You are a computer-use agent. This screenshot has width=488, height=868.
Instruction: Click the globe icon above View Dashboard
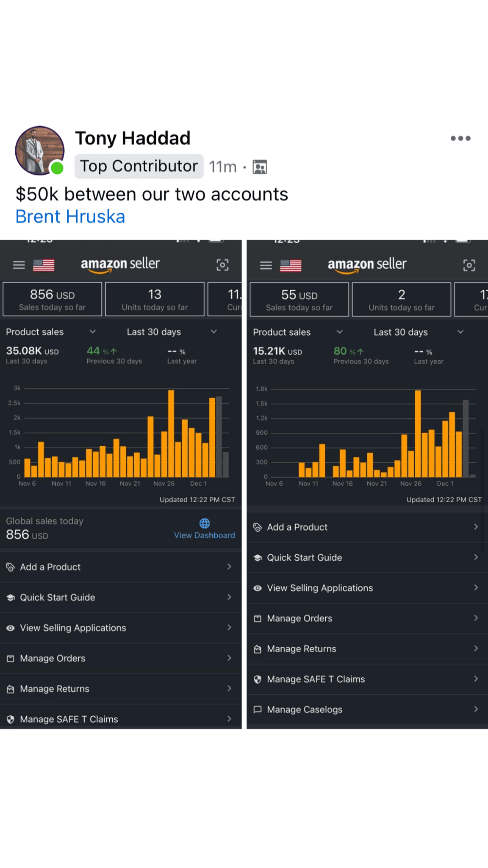tap(205, 523)
